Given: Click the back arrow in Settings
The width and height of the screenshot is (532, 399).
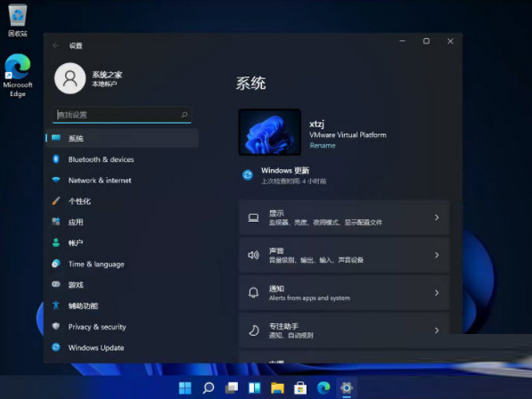Looking at the screenshot, I should 56,45.
